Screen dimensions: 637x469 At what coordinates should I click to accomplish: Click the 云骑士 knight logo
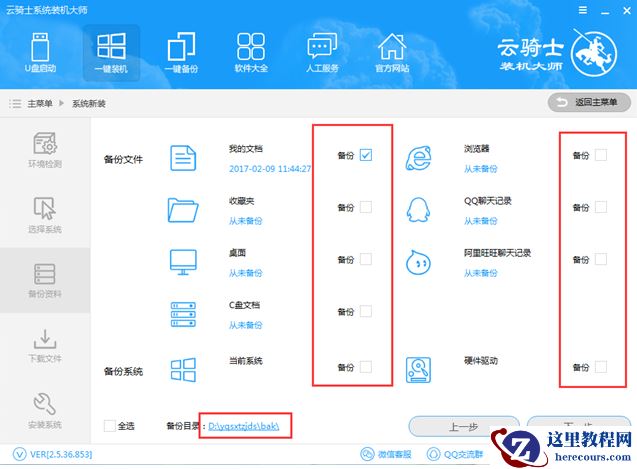593,54
